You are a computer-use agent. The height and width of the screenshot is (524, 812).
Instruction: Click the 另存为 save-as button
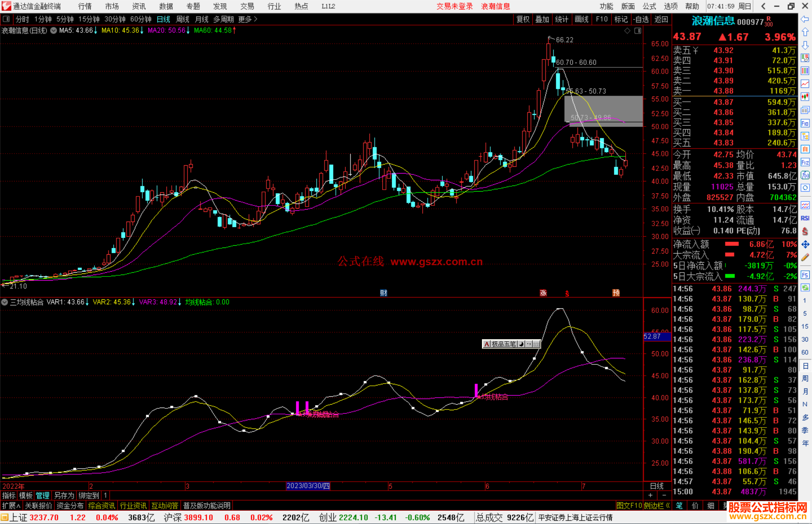coord(64,495)
